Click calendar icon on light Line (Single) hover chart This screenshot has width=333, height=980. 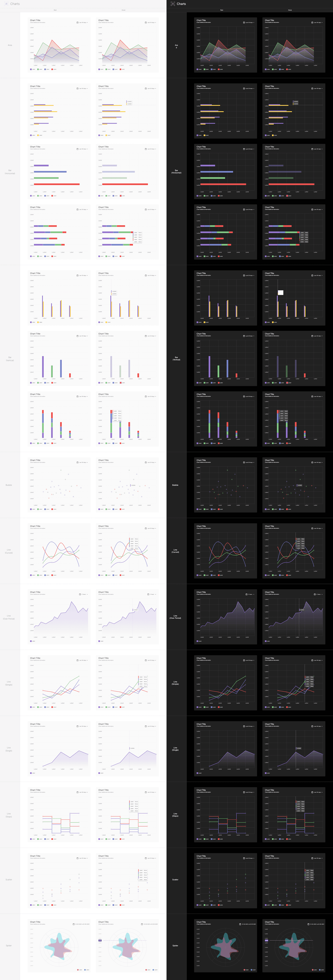click(146, 726)
